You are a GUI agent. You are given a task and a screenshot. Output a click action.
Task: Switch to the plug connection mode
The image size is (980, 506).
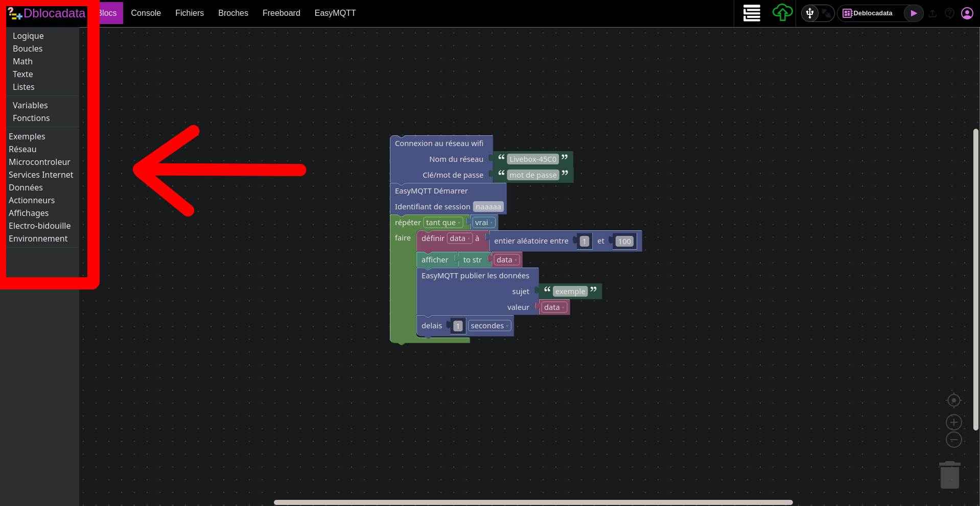(x=826, y=13)
